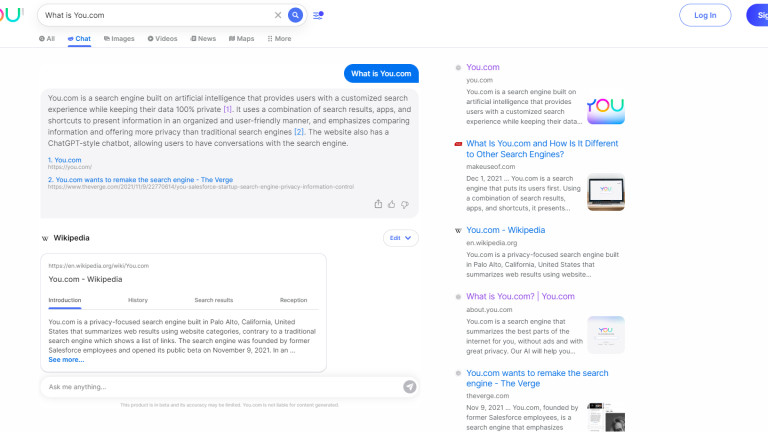The image size is (768, 432).
Task: Share the chat answer
Action: click(x=378, y=204)
